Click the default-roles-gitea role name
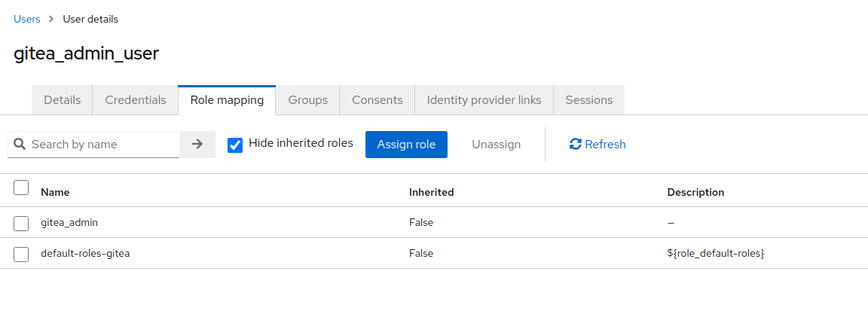Image resolution: width=868 pixels, height=314 pixels. pos(85,253)
